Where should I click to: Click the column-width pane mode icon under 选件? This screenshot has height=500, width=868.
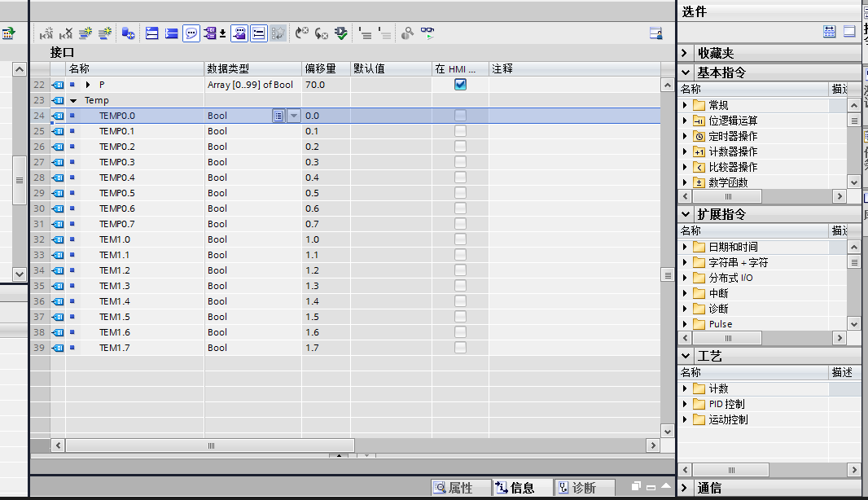[x=829, y=32]
